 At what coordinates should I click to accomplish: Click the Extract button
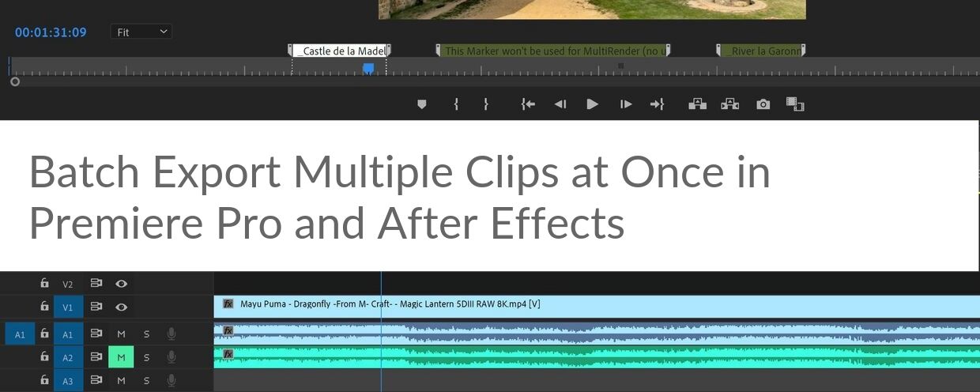[x=729, y=104]
